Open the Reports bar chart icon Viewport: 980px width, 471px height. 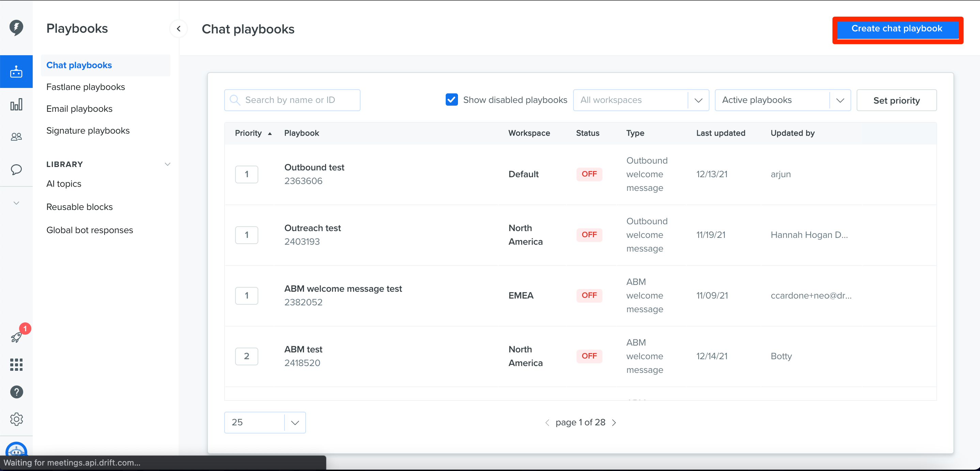point(16,105)
